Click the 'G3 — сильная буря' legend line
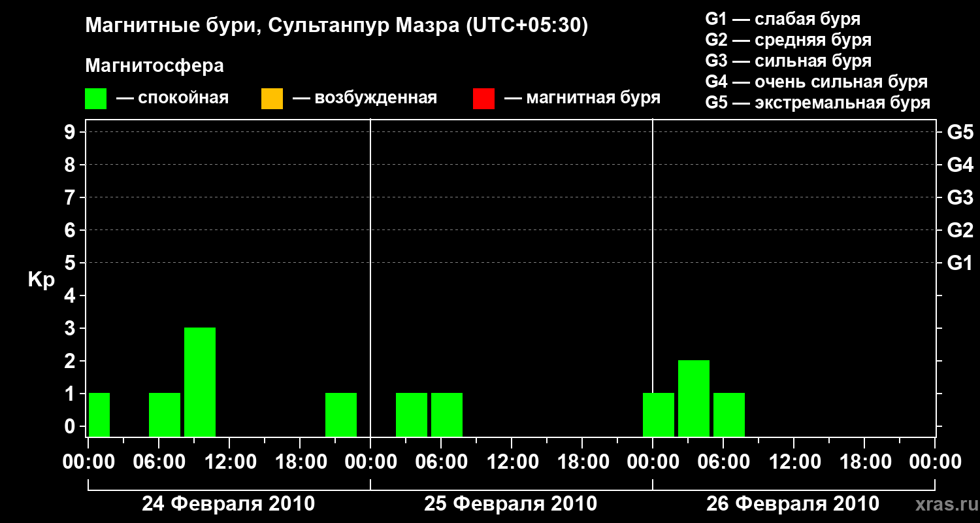Screen dimensions: 980x523 (789, 61)
